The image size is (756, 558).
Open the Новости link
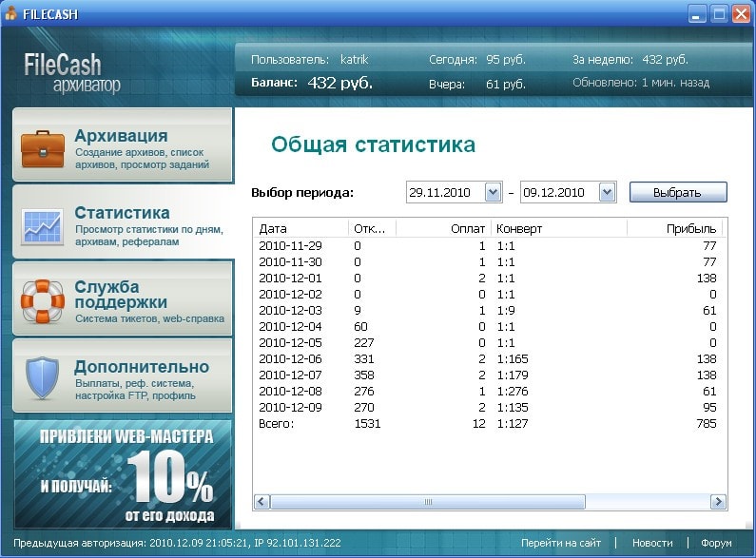(x=651, y=543)
